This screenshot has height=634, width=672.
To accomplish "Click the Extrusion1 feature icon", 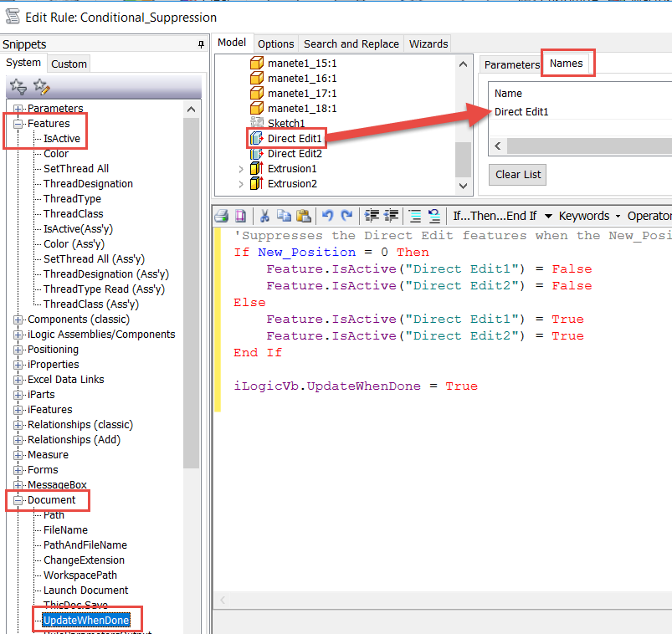I will [257, 168].
